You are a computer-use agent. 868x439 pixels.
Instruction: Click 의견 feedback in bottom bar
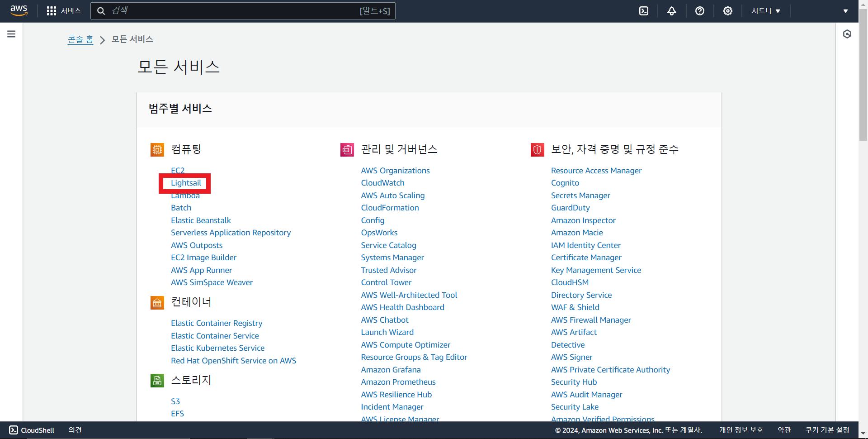75,430
